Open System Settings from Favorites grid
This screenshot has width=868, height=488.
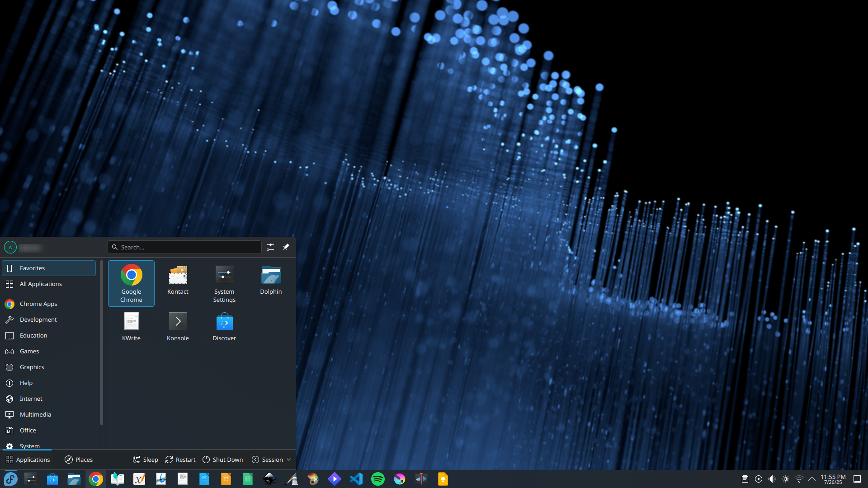pyautogui.click(x=224, y=283)
